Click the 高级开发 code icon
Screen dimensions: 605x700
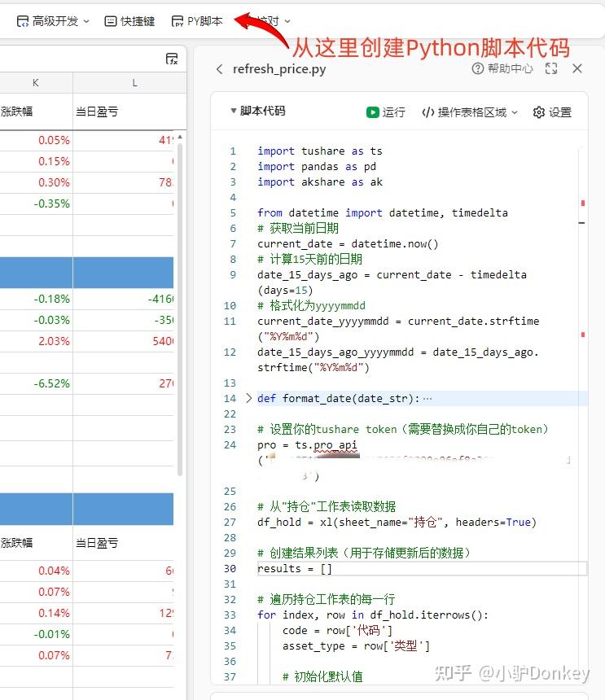pyautogui.click(x=22, y=21)
